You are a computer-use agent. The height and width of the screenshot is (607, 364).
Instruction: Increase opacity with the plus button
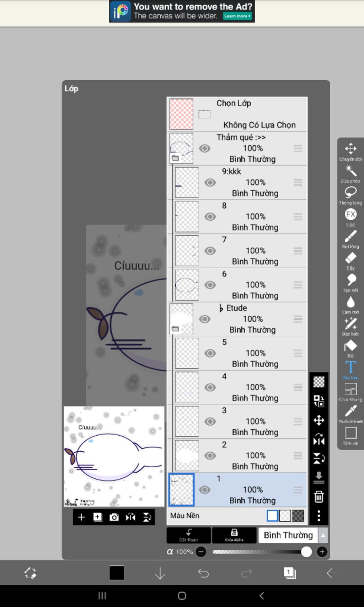[x=322, y=552]
